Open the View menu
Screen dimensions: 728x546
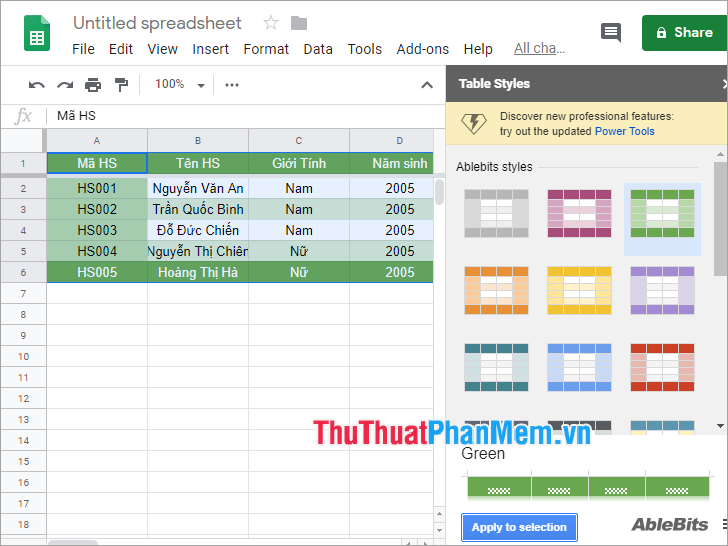click(162, 49)
